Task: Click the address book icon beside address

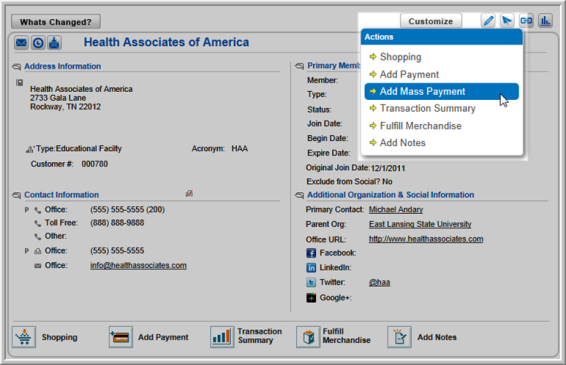Action: pos(19,83)
